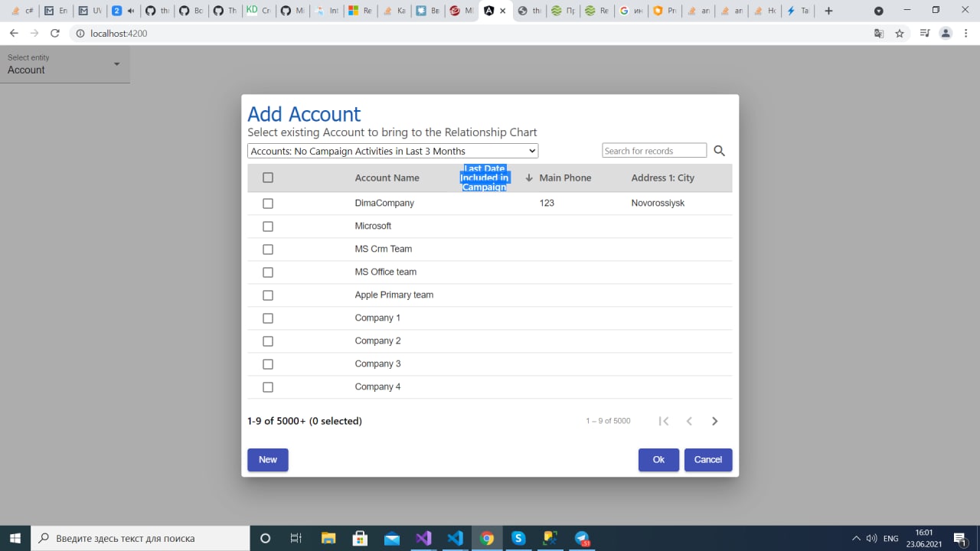980x551 pixels.
Task: Switch to the Google browser tab
Action: (631, 11)
